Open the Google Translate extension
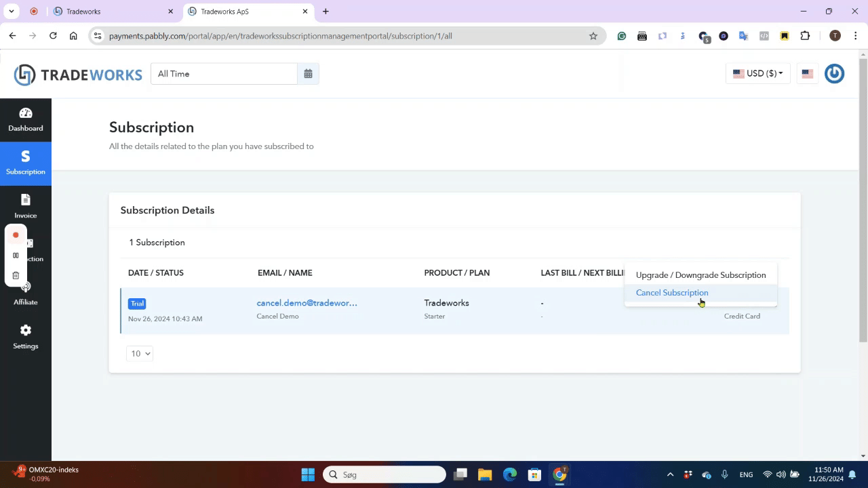 point(744,36)
